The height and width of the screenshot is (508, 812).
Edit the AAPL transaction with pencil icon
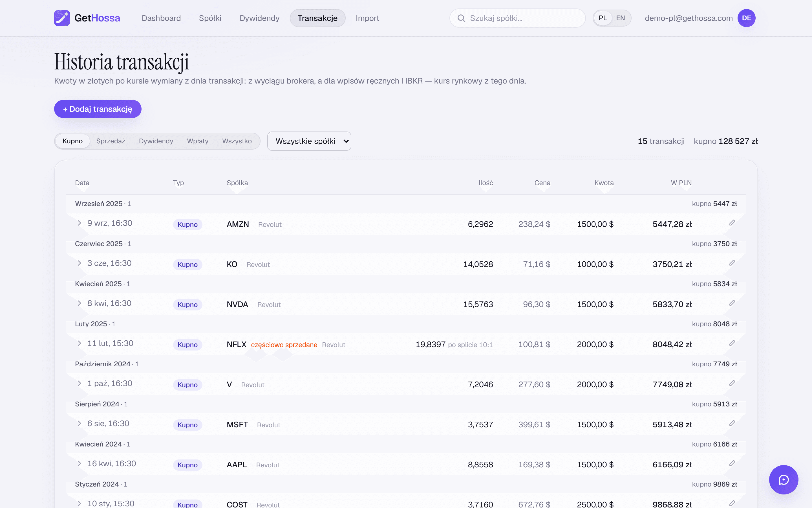732,463
